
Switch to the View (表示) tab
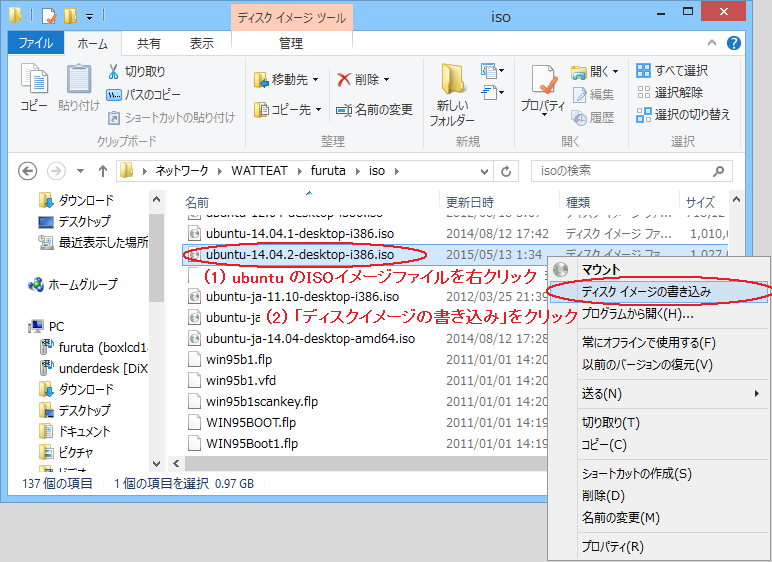click(x=202, y=44)
